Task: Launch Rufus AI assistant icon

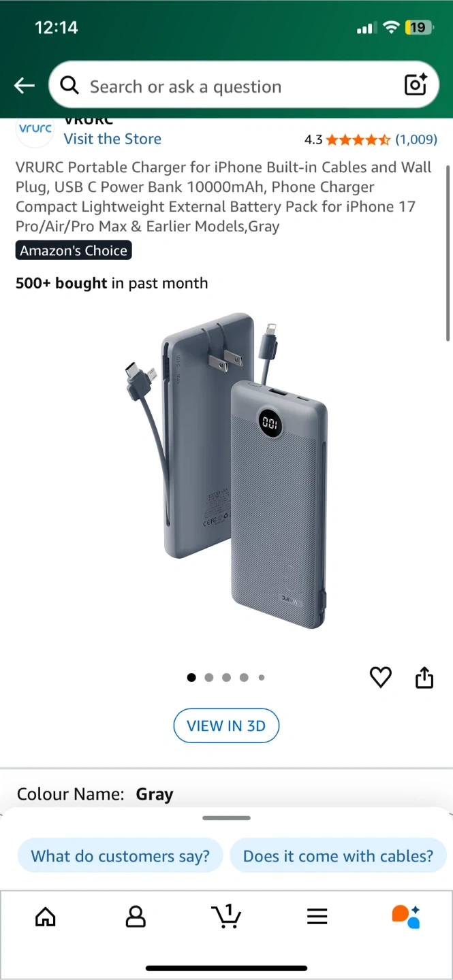Action: pyautogui.click(x=406, y=916)
